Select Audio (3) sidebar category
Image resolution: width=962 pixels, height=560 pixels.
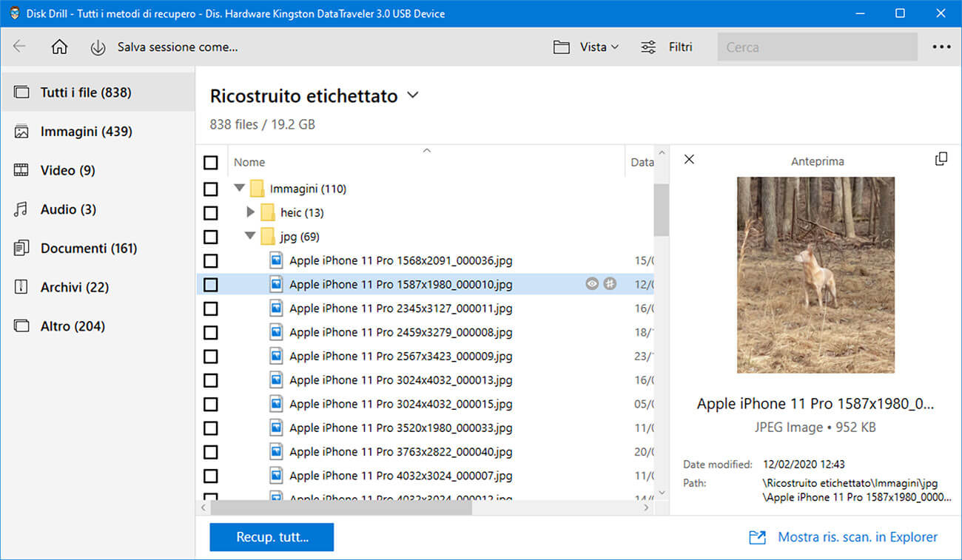(98, 209)
